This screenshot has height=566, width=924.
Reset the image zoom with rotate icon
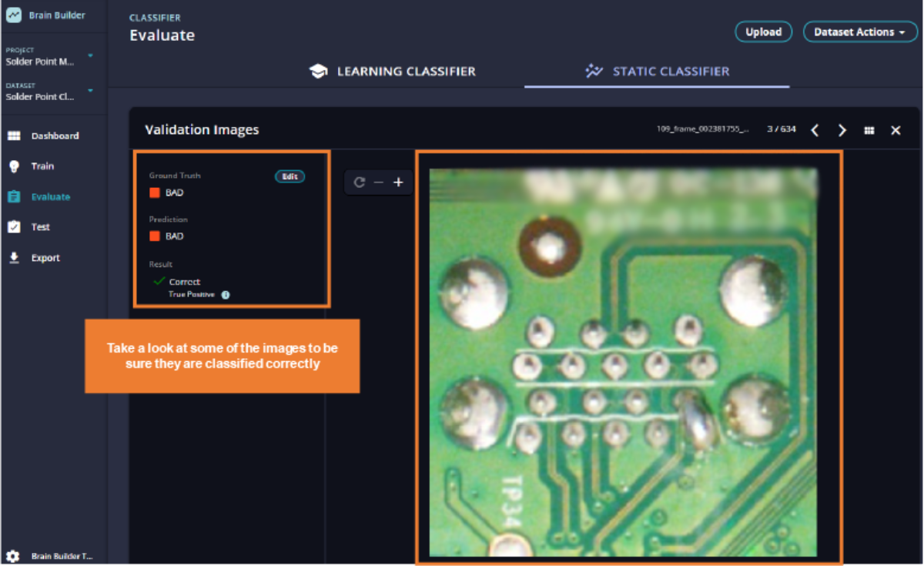359,183
